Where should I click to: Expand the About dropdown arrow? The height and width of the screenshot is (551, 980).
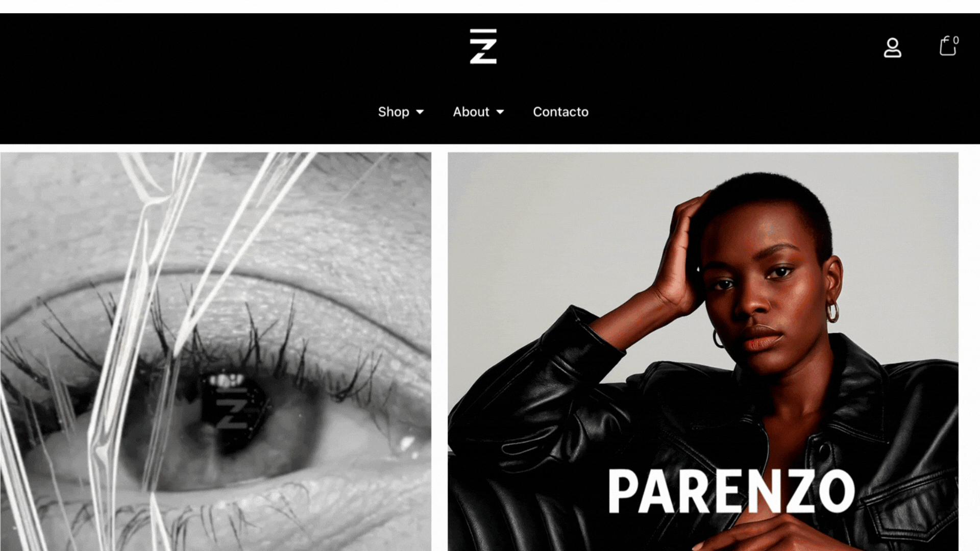(x=500, y=112)
